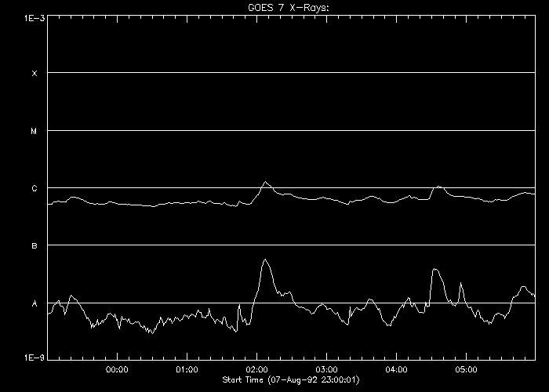This screenshot has width=549, height=392.
Task: Click the '03:00' time axis label
Action: [x=327, y=369]
